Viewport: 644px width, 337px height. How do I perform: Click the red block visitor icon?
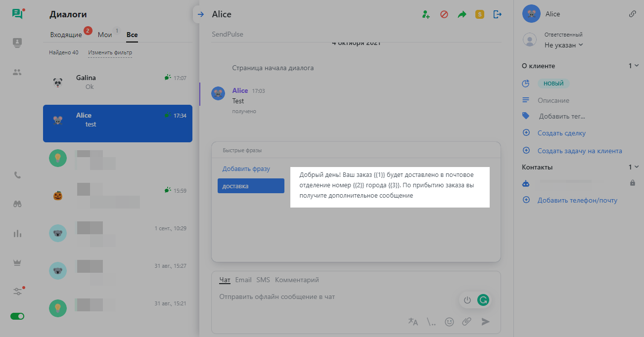[444, 14]
